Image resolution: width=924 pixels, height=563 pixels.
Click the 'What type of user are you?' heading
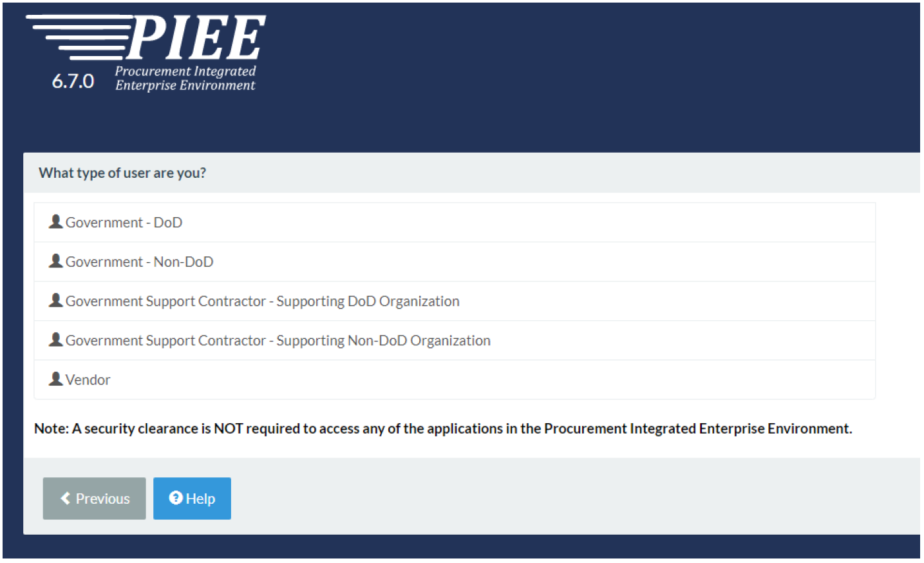pyautogui.click(x=122, y=173)
